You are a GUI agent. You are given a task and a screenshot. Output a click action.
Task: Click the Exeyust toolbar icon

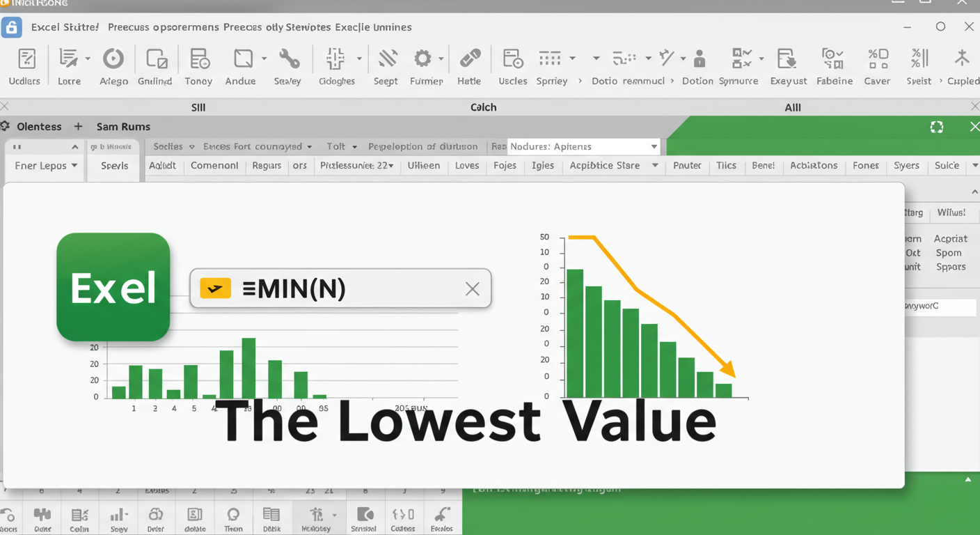tap(787, 59)
